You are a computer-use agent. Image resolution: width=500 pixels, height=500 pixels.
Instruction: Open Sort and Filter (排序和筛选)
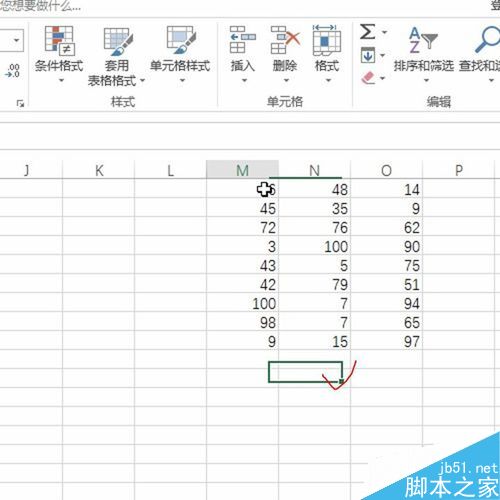423,53
